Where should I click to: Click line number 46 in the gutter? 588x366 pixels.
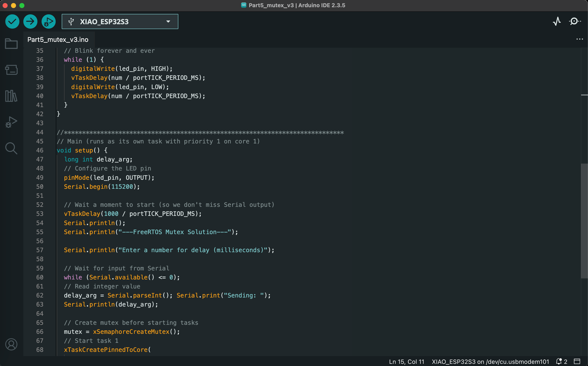[40, 150]
